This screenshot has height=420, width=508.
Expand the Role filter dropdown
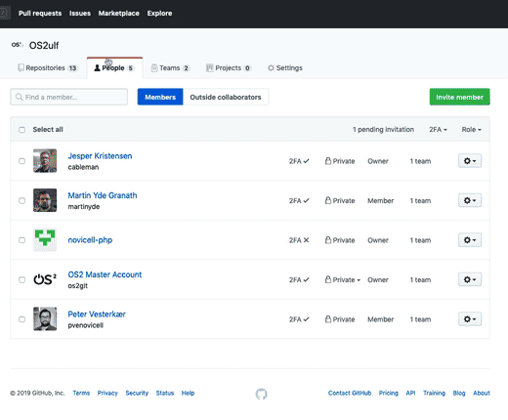coord(471,130)
